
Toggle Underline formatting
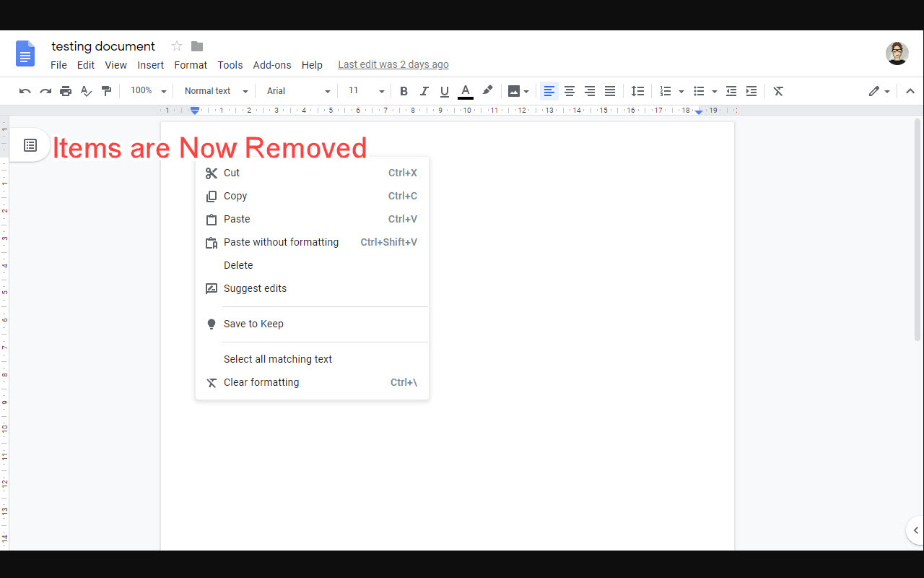444,91
